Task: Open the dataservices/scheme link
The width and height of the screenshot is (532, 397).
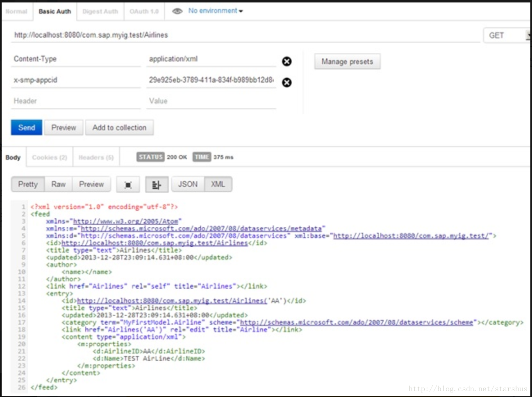Action: tap(357, 322)
